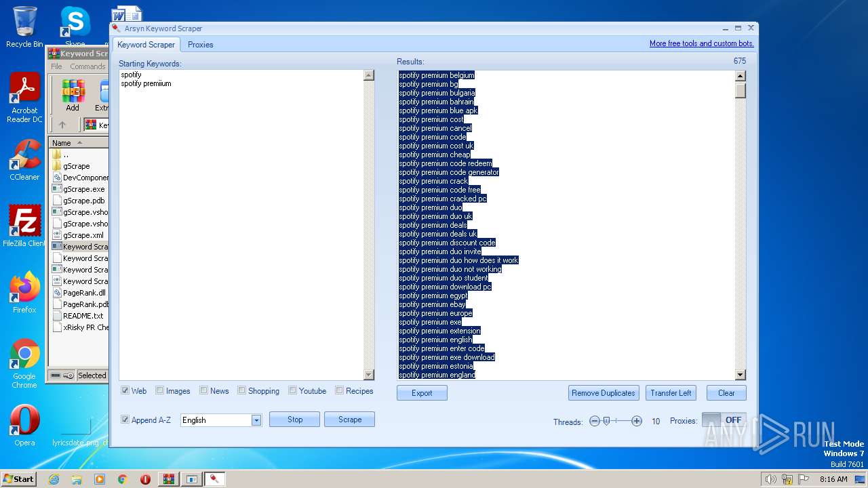Click the network status tray icon
Screen dimensions: 868x488
tap(787, 479)
